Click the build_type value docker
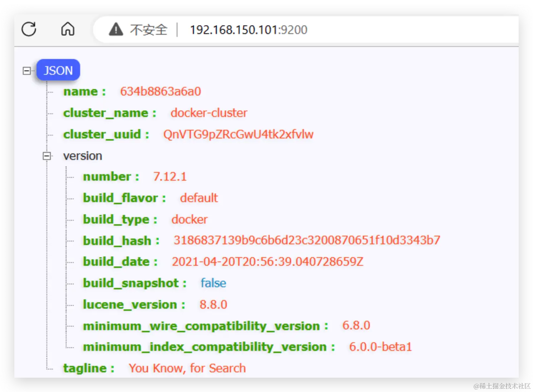The height and width of the screenshot is (392, 533). (x=189, y=219)
